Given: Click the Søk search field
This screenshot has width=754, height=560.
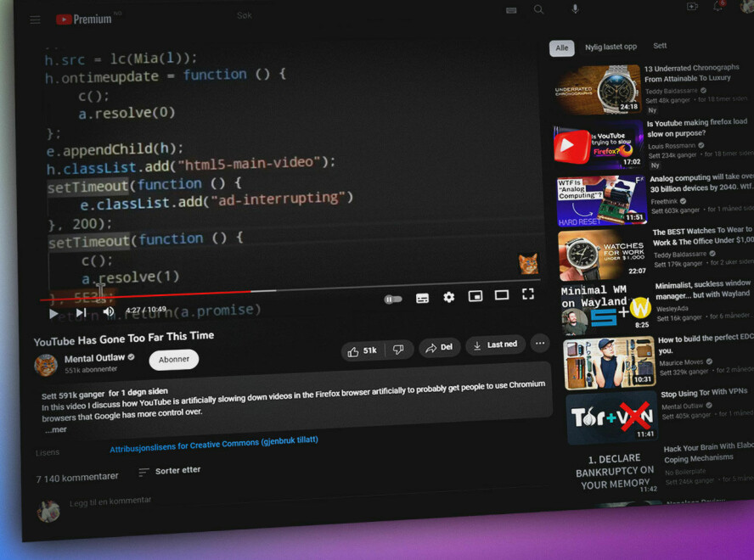Looking at the screenshot, I should [x=245, y=15].
